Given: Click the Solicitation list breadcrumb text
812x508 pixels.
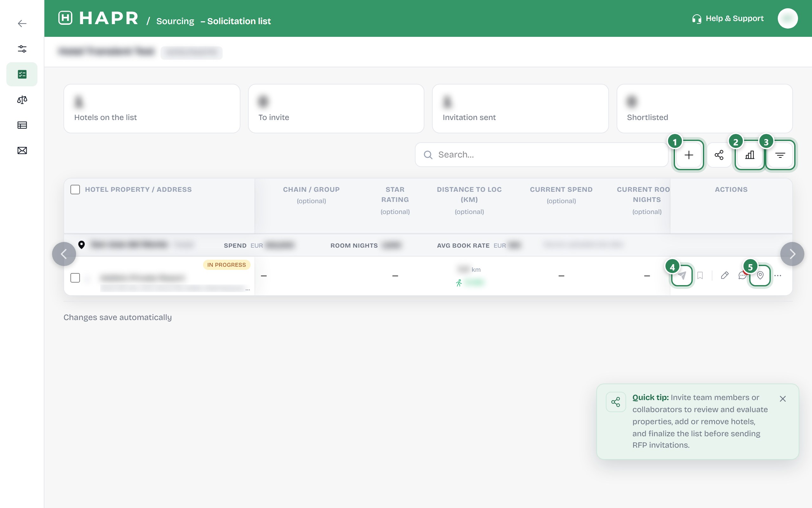Looking at the screenshot, I should 239,21.
